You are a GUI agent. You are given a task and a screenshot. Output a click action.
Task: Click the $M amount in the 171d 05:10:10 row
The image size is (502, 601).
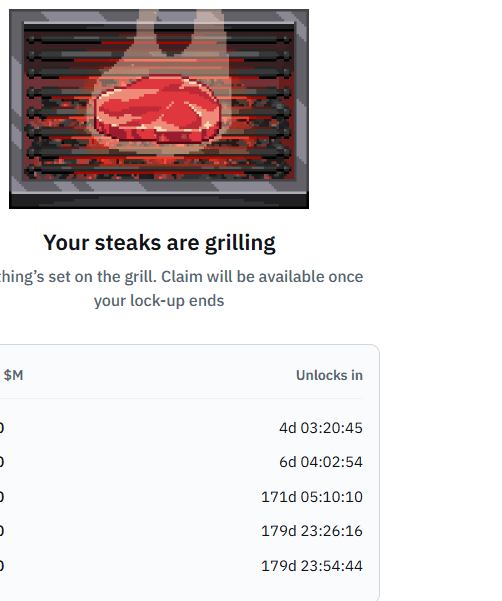pos(2,497)
